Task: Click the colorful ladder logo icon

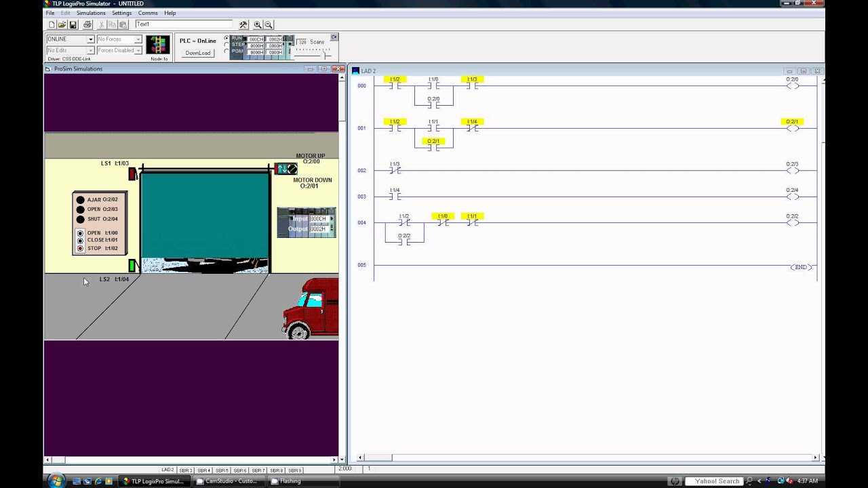Action: click(158, 45)
